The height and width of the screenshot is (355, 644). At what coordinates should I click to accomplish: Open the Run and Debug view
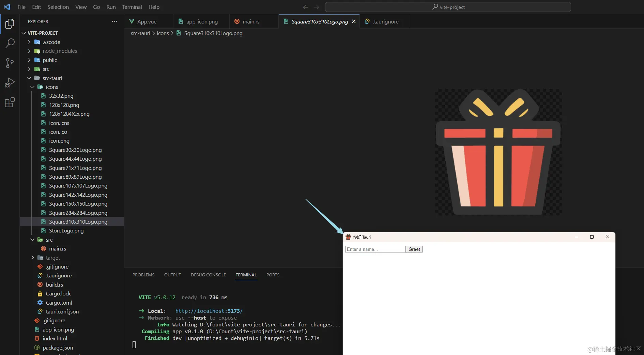10,83
